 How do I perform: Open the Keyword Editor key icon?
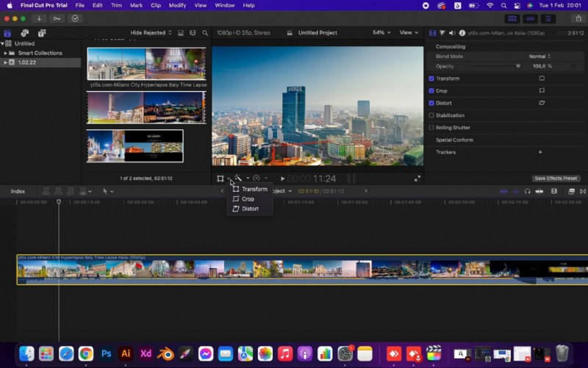pos(57,18)
